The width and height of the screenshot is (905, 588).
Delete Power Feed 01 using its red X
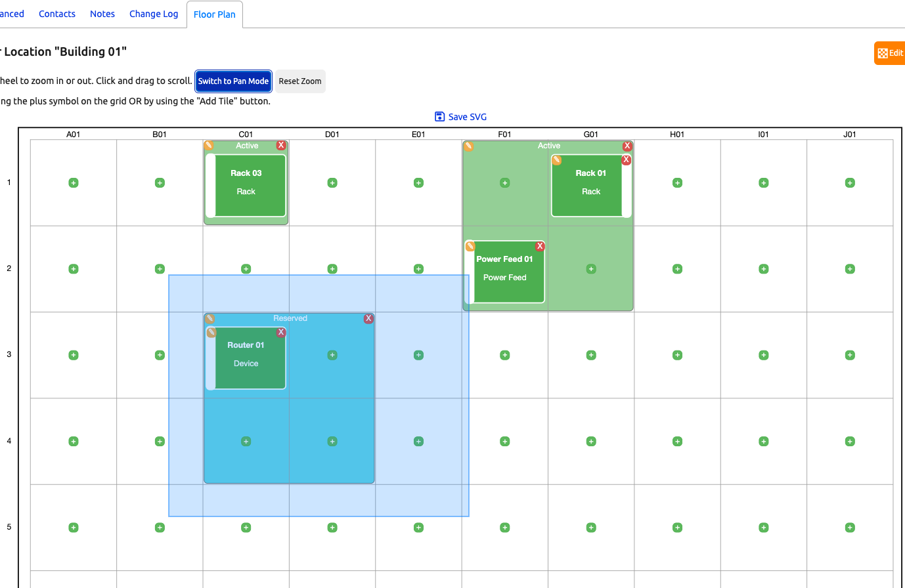[x=540, y=245]
